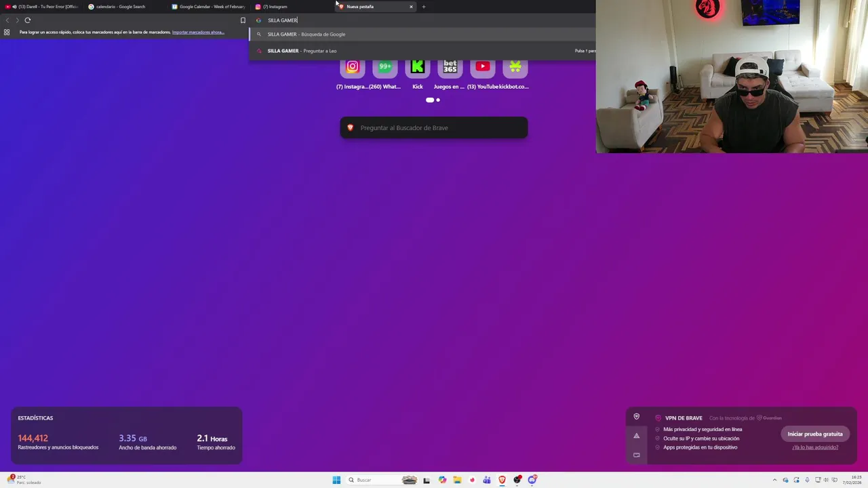The width and height of the screenshot is (868, 488).
Task: Reload the page with refresh icon
Action: pos(28,20)
